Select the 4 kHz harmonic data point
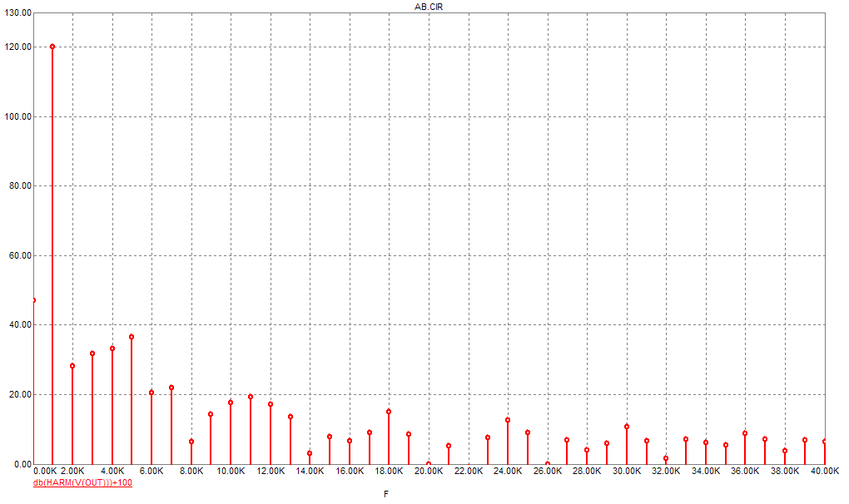Image resolution: width=849 pixels, height=504 pixels. 112,348
